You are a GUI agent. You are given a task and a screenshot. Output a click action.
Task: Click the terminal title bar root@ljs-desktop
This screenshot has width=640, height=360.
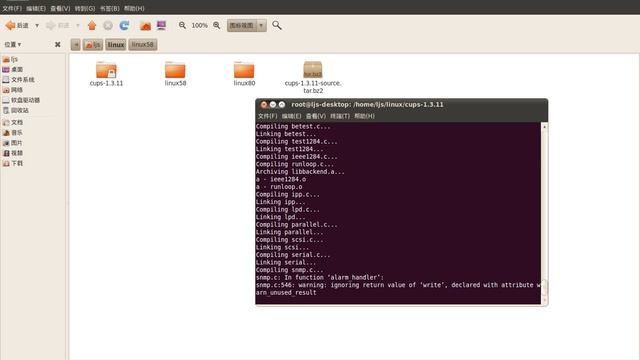pyautogui.click(x=367, y=104)
